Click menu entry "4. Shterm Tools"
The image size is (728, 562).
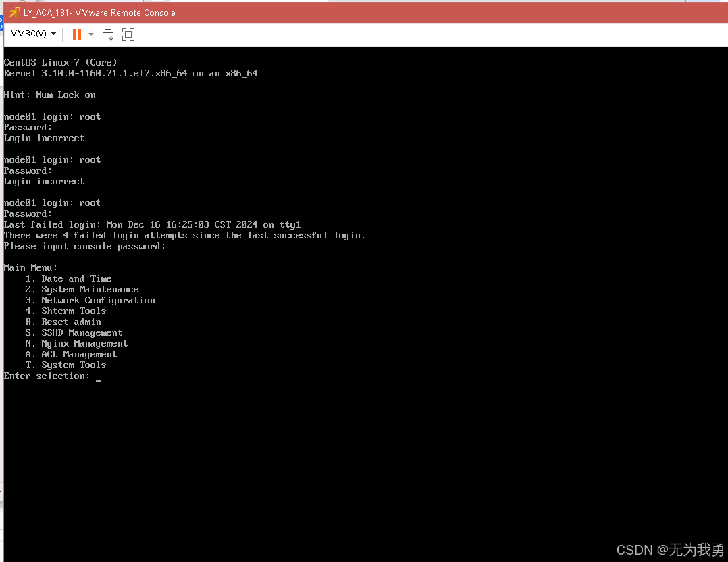click(66, 311)
